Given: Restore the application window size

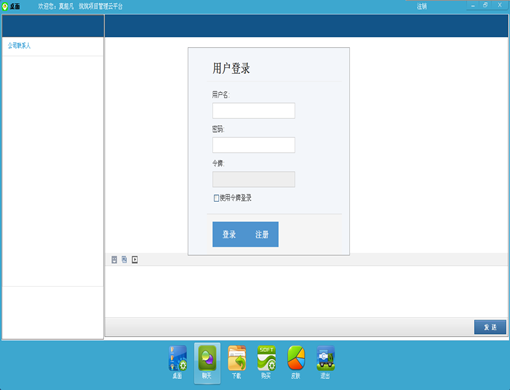Looking at the screenshot, I should 485,5.
